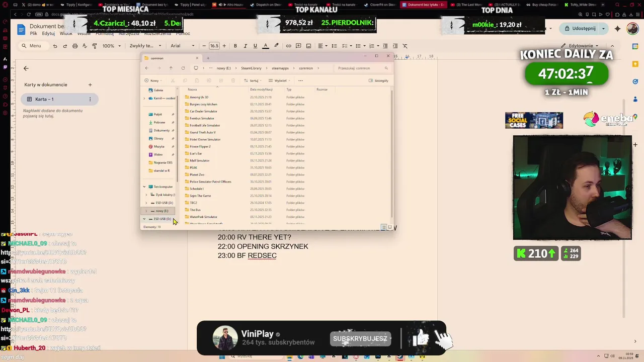Insert a link from the Docs toolbar
Screen dimensions: 644x362
(x=288, y=46)
